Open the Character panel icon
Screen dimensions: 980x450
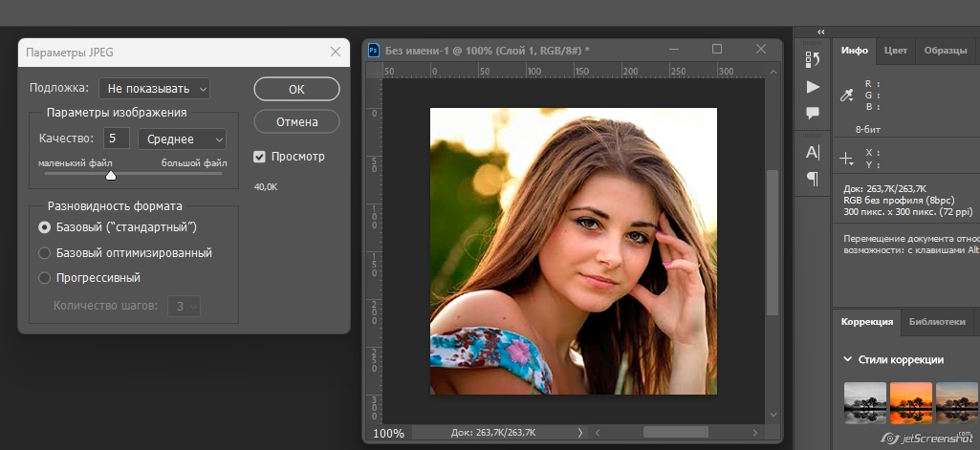pyautogui.click(x=813, y=152)
